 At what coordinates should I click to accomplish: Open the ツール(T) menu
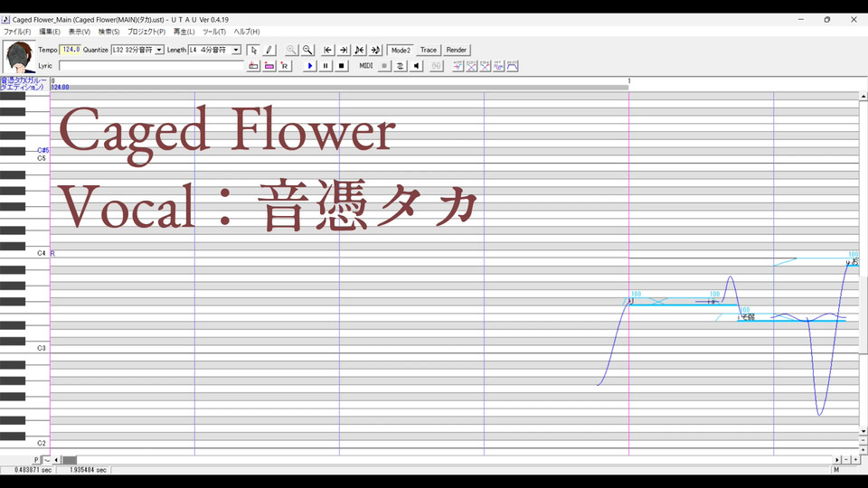(x=214, y=32)
